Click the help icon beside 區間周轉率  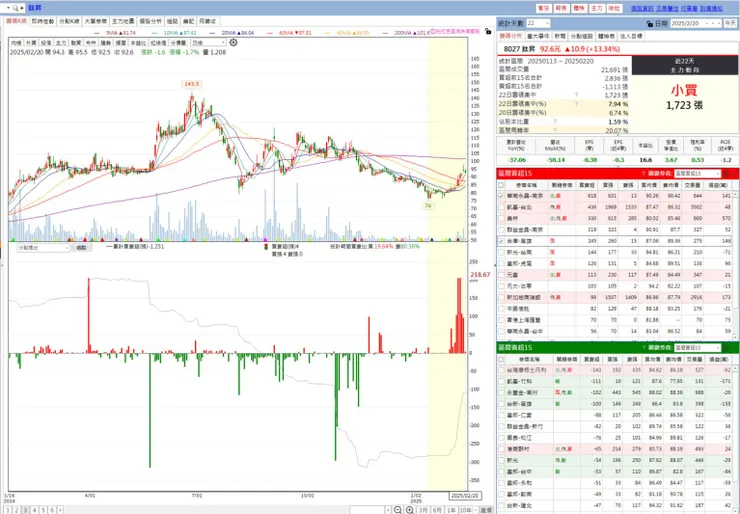click(555, 130)
